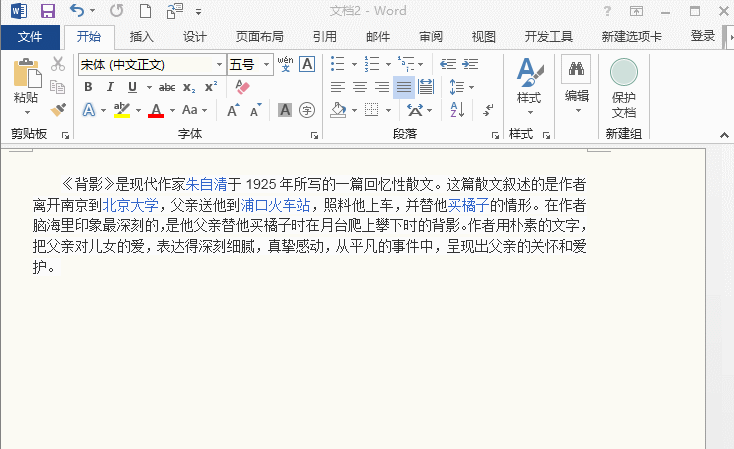Apply distributed alignment

(426, 87)
